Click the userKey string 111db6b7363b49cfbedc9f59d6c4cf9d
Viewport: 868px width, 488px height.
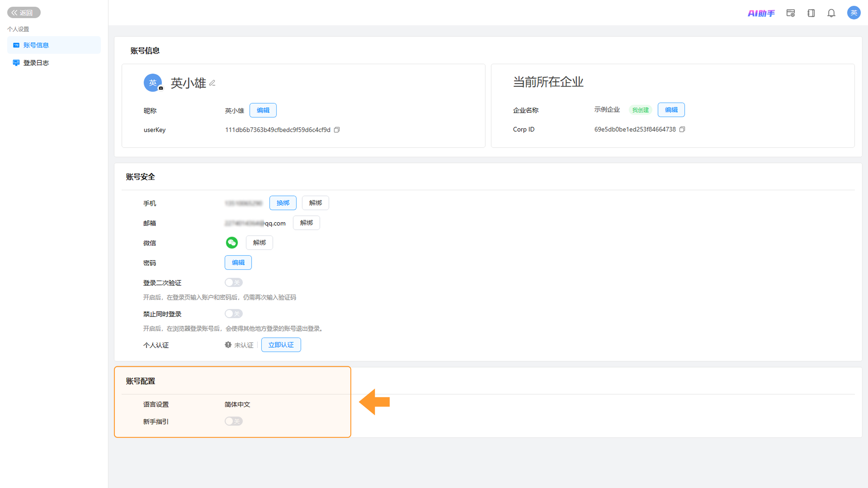278,130
